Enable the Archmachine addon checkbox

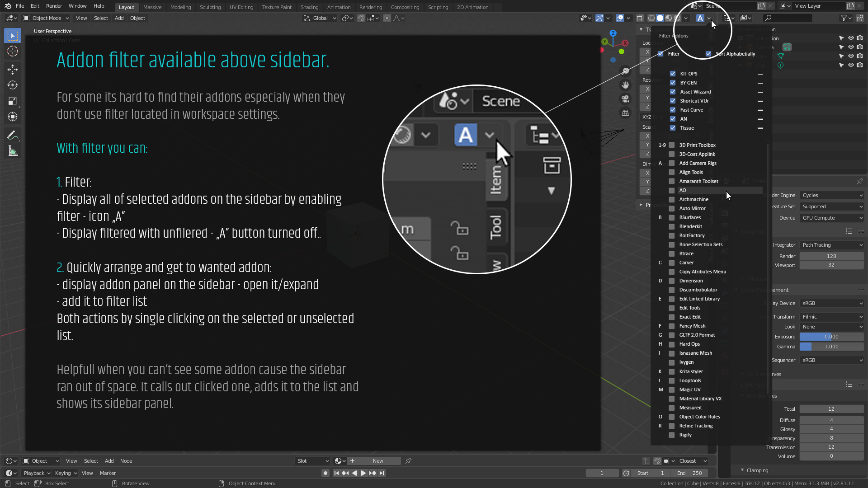[672, 199]
